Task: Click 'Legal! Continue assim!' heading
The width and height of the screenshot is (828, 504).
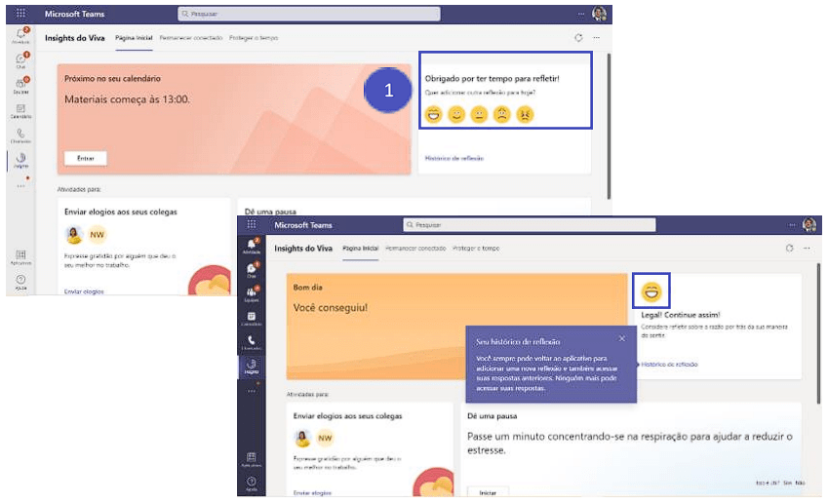Action: (681, 315)
